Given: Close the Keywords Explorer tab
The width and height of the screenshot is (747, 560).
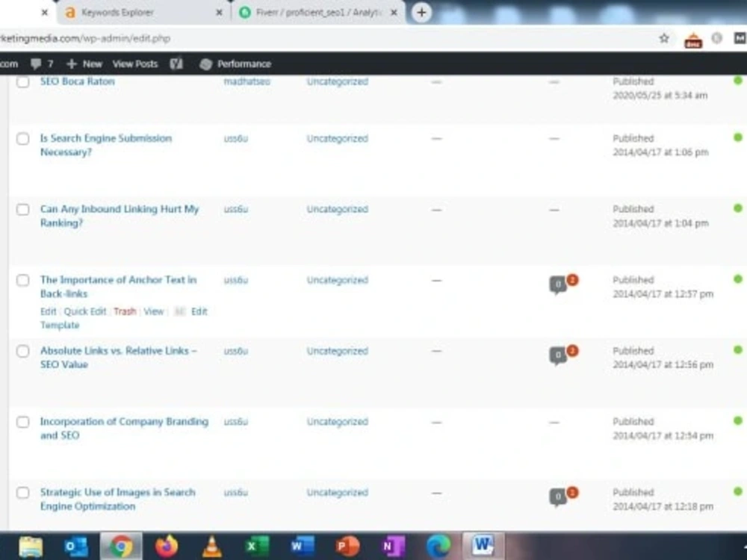Looking at the screenshot, I should 219,13.
